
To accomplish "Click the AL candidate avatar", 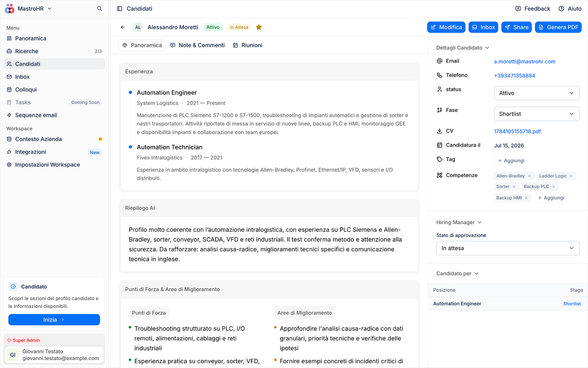I will pyautogui.click(x=138, y=27).
